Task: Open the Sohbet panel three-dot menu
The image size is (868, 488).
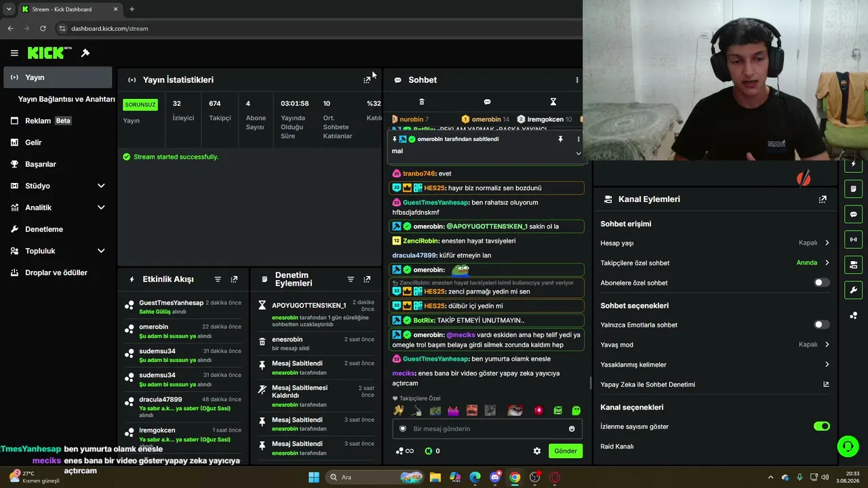Action: 577,80
